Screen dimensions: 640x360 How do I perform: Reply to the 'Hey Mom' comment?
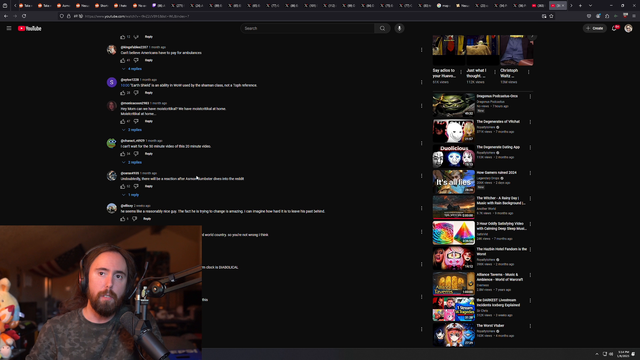point(149,121)
